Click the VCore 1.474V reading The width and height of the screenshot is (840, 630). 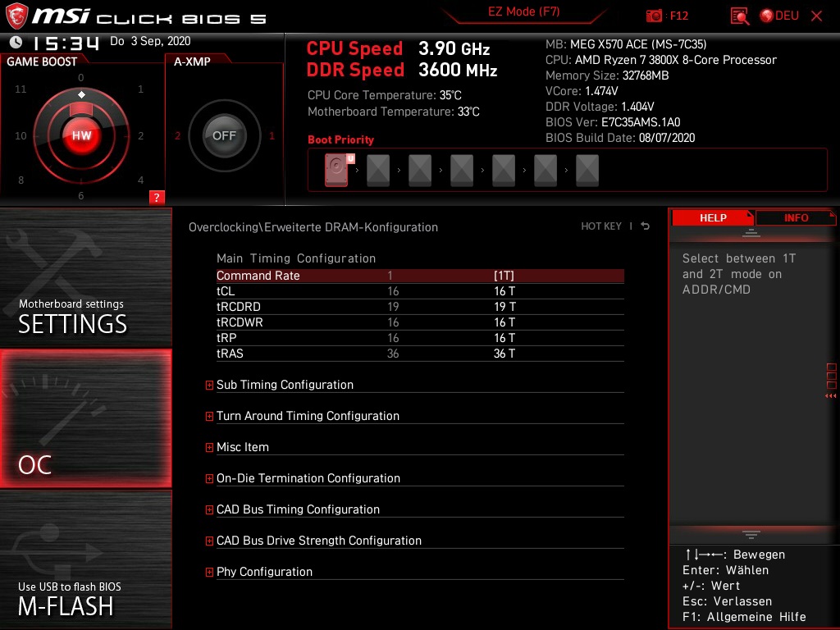click(x=582, y=91)
